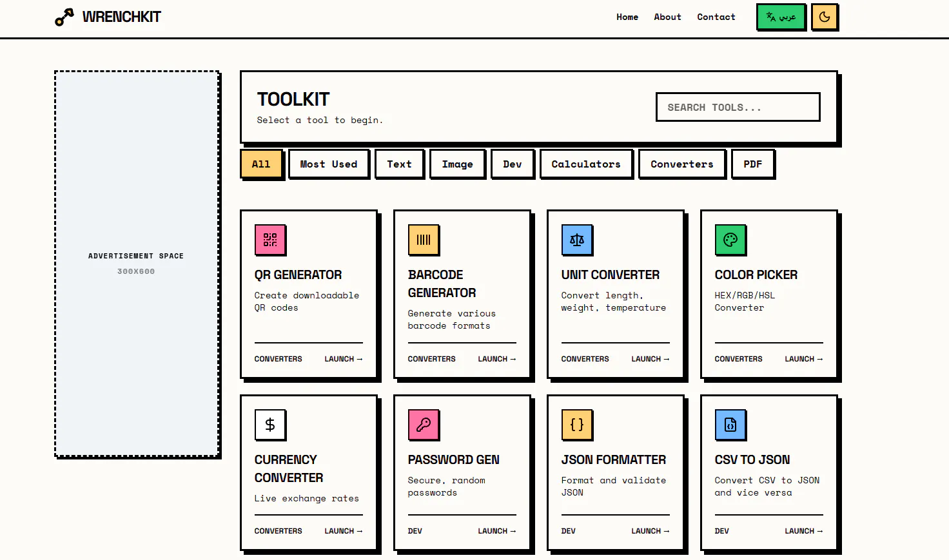
Task: Click the WRENCHKIT brand name
Action: coord(121,17)
